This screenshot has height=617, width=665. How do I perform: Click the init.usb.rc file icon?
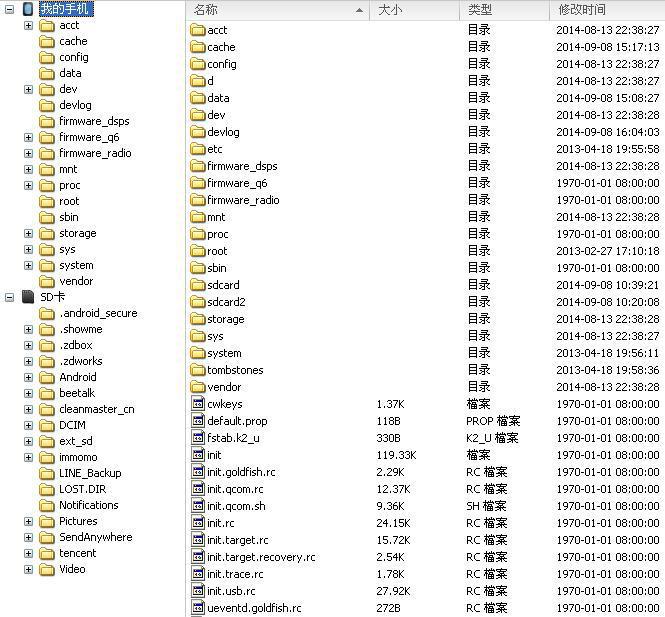pyautogui.click(x=198, y=590)
